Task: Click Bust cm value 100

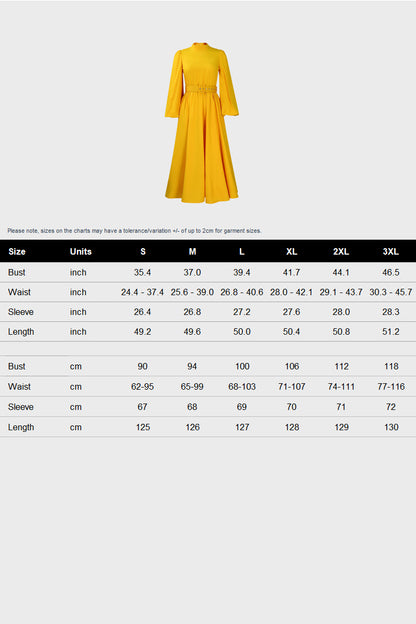Action: pyautogui.click(x=242, y=366)
